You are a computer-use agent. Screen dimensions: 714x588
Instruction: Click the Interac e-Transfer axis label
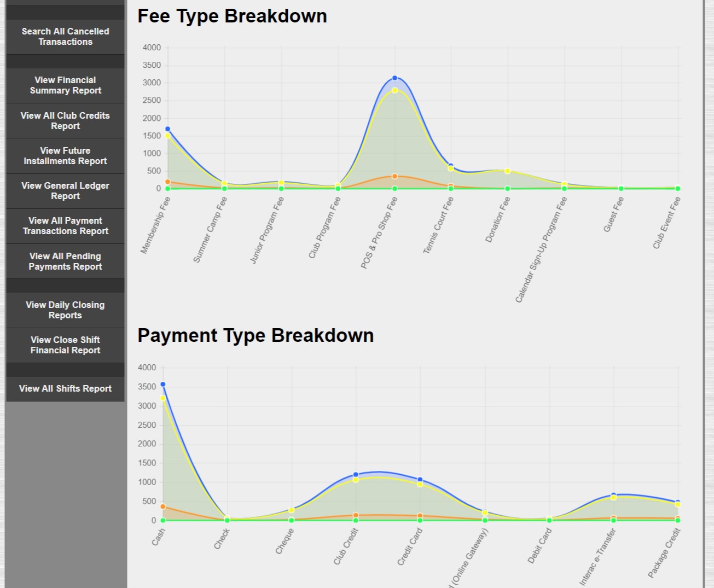[598, 557]
